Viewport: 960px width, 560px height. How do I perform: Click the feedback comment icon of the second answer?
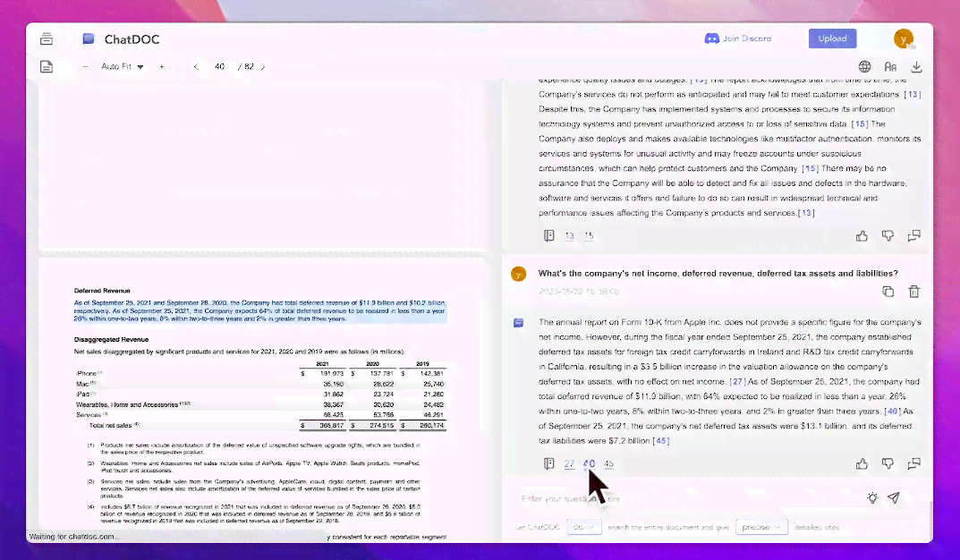click(913, 464)
